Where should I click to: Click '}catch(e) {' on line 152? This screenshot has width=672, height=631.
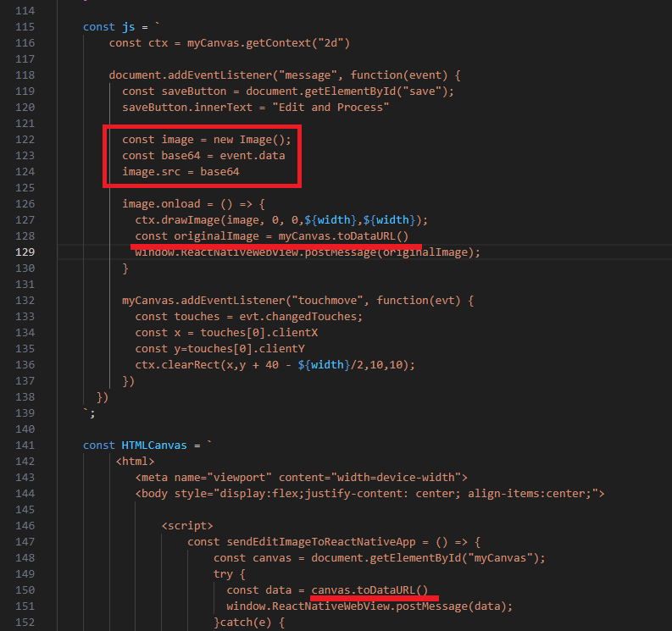[249, 623]
